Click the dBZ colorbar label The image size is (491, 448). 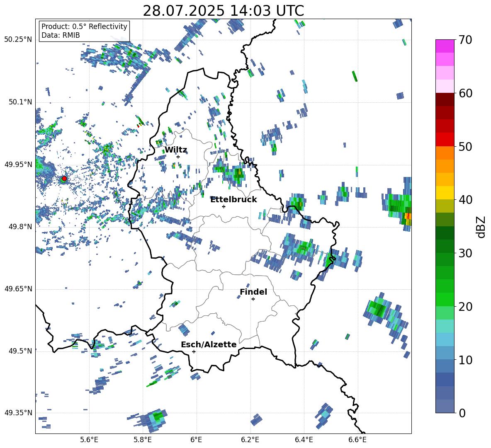point(481,227)
